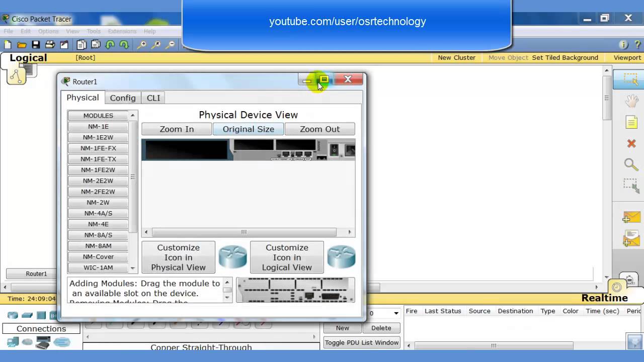Click the Delete scenario button
The width and height of the screenshot is (644, 362).
[x=381, y=328]
